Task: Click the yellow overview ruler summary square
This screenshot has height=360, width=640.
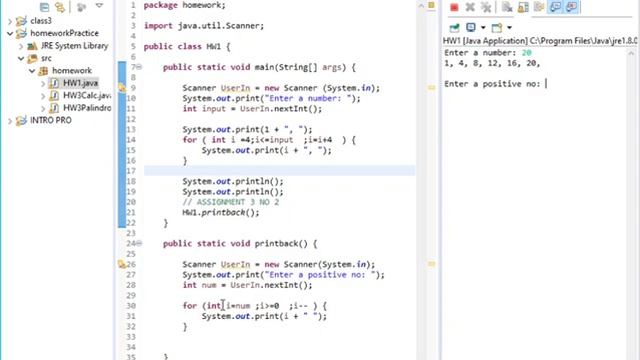Action: click(431, 5)
